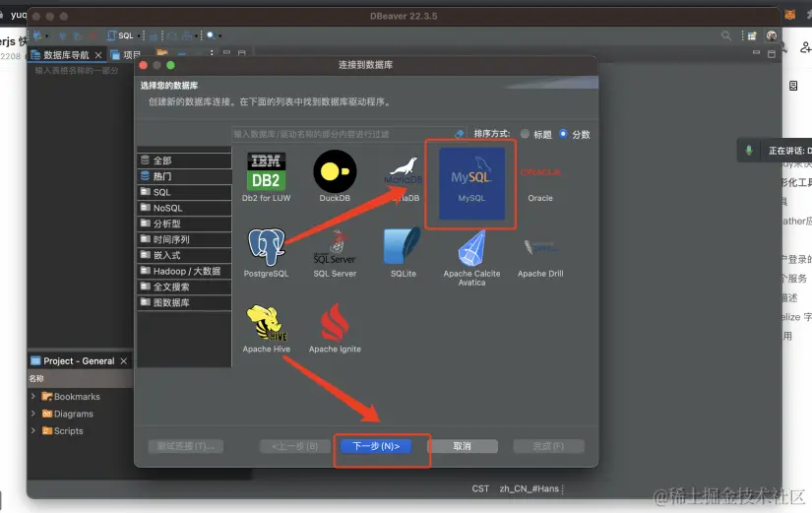
Task: Click the CST timezone in status bar
Action: pos(480,488)
